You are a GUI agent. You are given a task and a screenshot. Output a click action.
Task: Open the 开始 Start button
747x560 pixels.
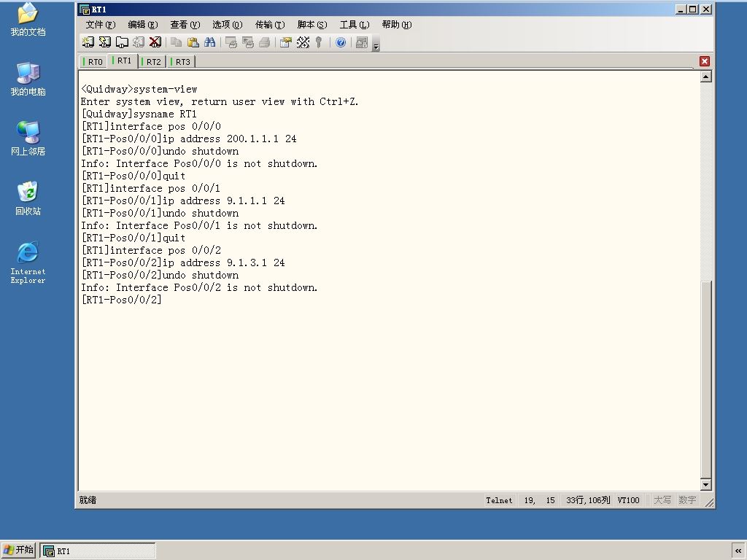coord(18,550)
